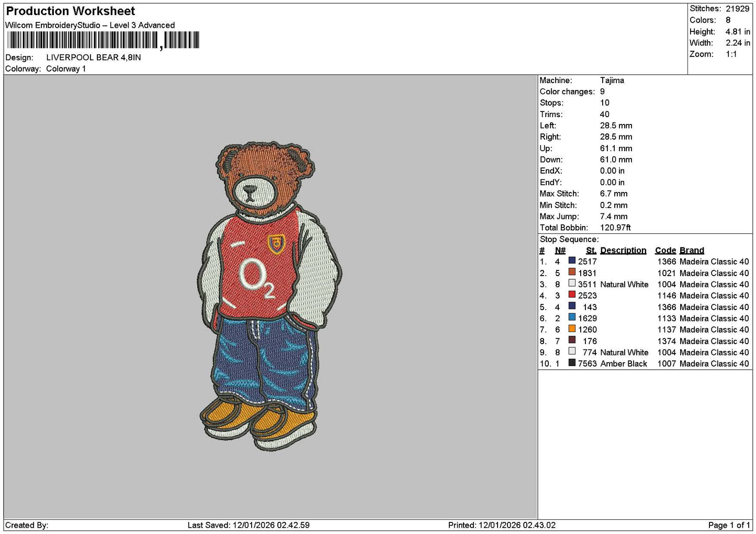This screenshot has width=756, height=534.
Task: Click 'Natural White' description in stop 9
Action: [624, 353]
